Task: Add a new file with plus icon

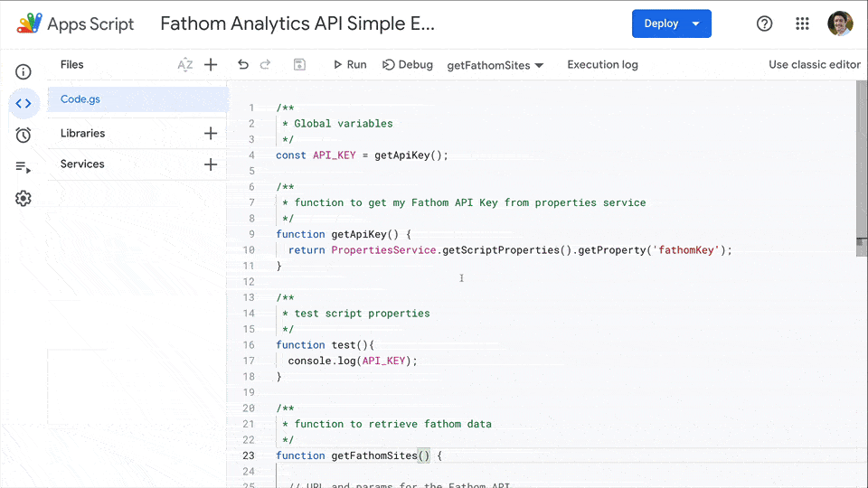Action: tap(211, 65)
